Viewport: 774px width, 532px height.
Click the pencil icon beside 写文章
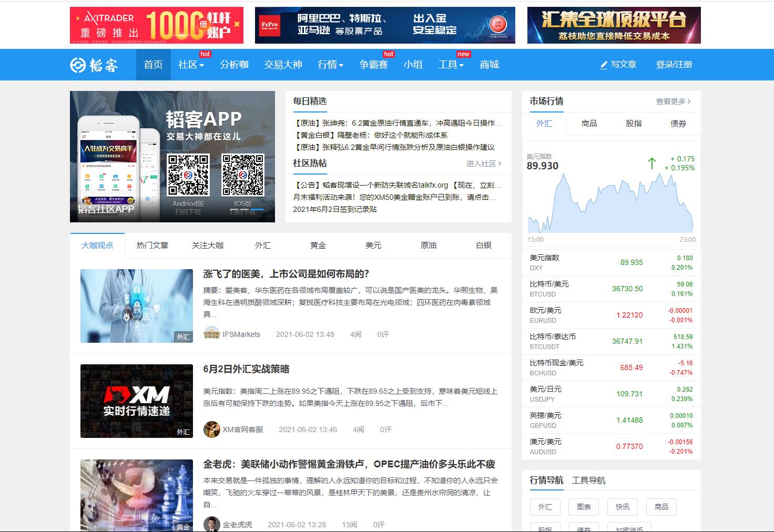[x=604, y=65]
